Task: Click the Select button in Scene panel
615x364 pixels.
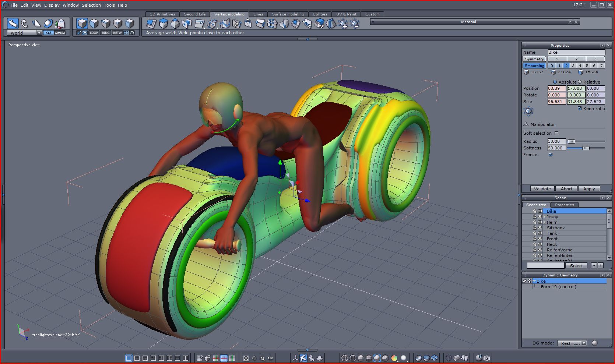Action: click(576, 265)
